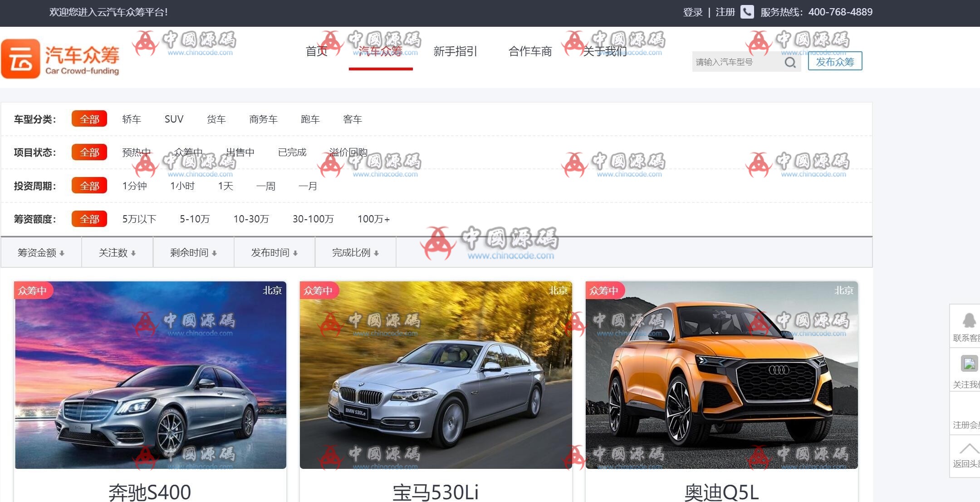The image size is (980, 502).
Task: Select SUV in the 车型分类 filter
Action: (x=174, y=119)
